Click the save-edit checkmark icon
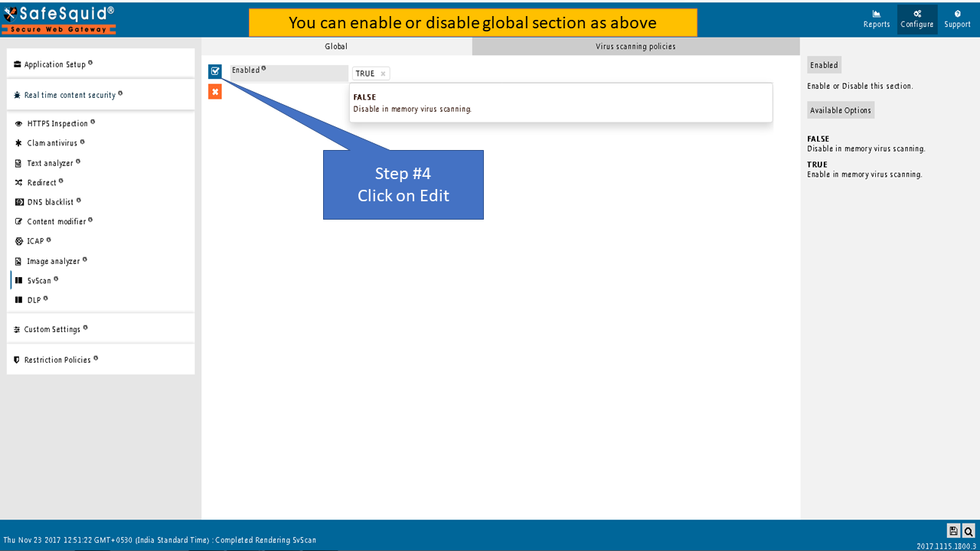 click(215, 71)
